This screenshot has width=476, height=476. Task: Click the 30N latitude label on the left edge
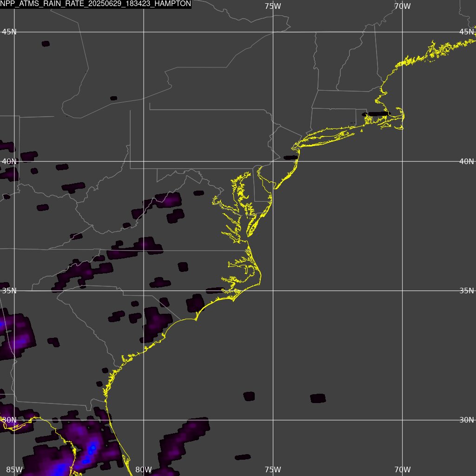[x=9, y=420]
